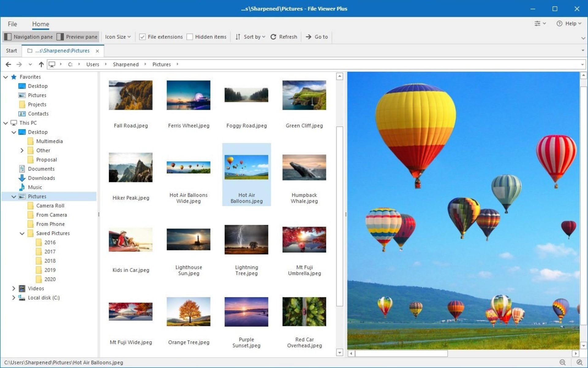The height and width of the screenshot is (368, 588).
Task: Click the up-one-level folder arrow
Action: (x=41, y=64)
